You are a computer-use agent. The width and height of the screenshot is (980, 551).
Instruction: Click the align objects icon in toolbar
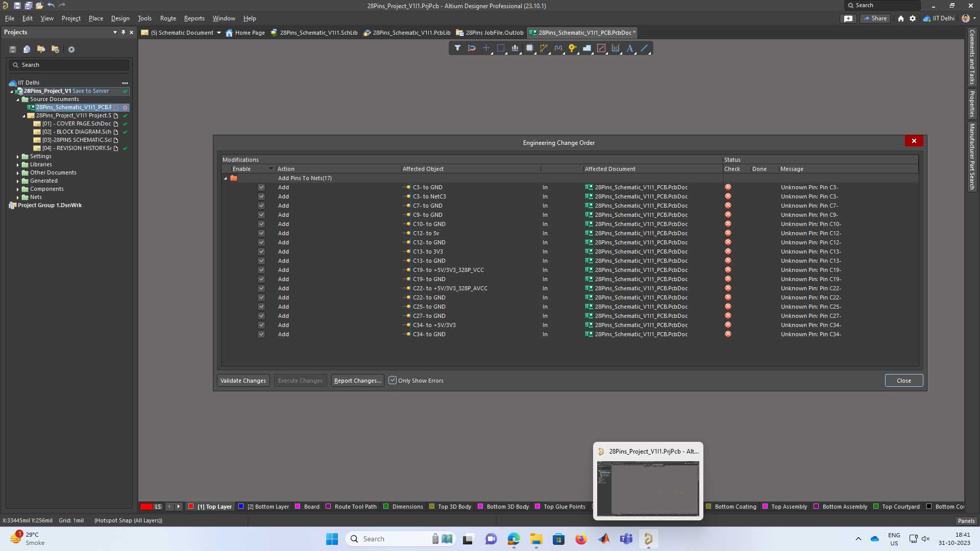click(x=515, y=48)
